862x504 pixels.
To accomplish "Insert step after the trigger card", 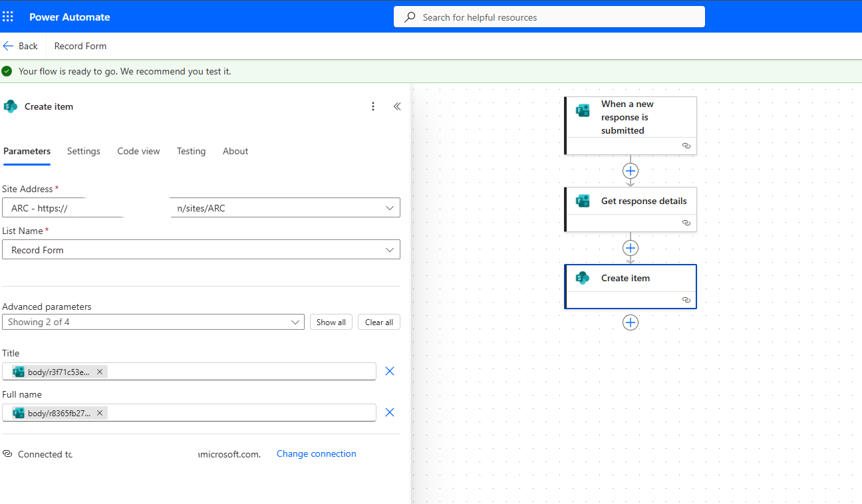I will 630,171.
